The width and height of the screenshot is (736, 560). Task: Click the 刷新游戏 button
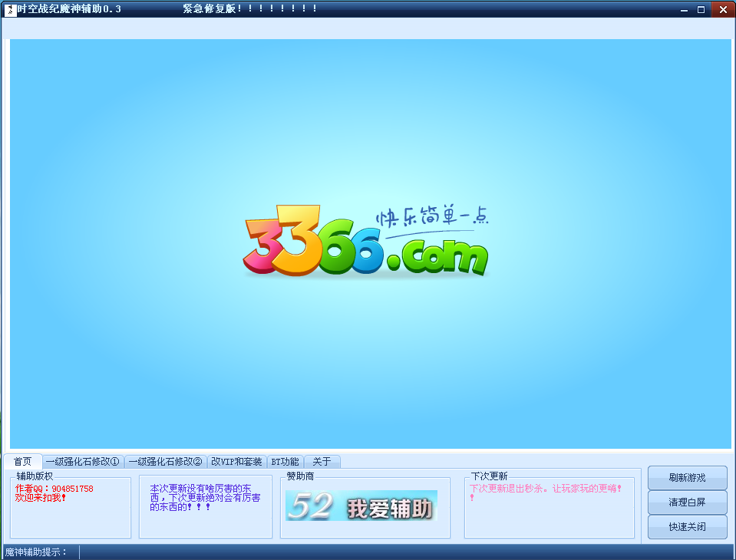coord(687,477)
